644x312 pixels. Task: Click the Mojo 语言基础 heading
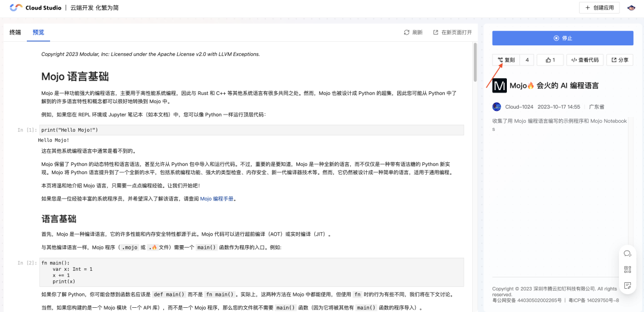coord(75,76)
